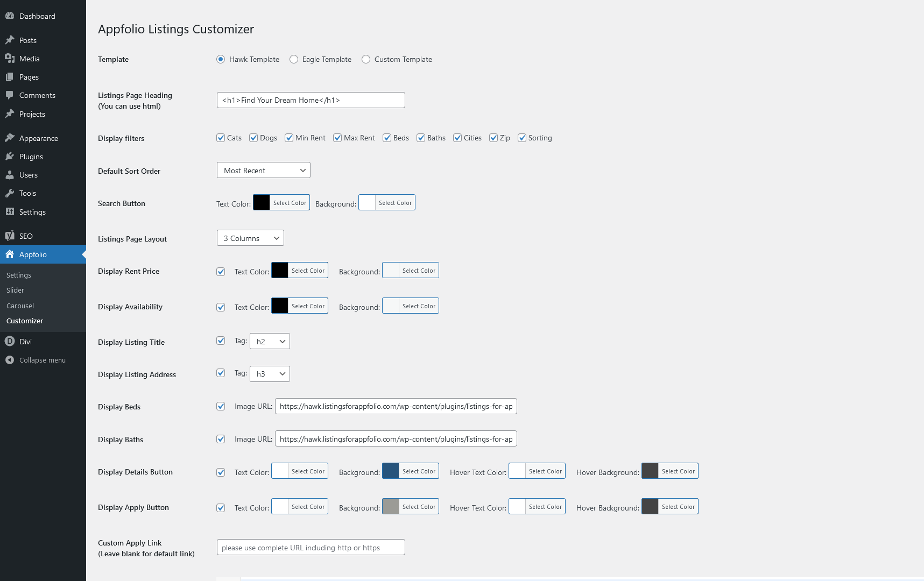Image resolution: width=924 pixels, height=581 pixels.
Task: Uncheck the Cats filter checkbox
Action: [x=221, y=138]
